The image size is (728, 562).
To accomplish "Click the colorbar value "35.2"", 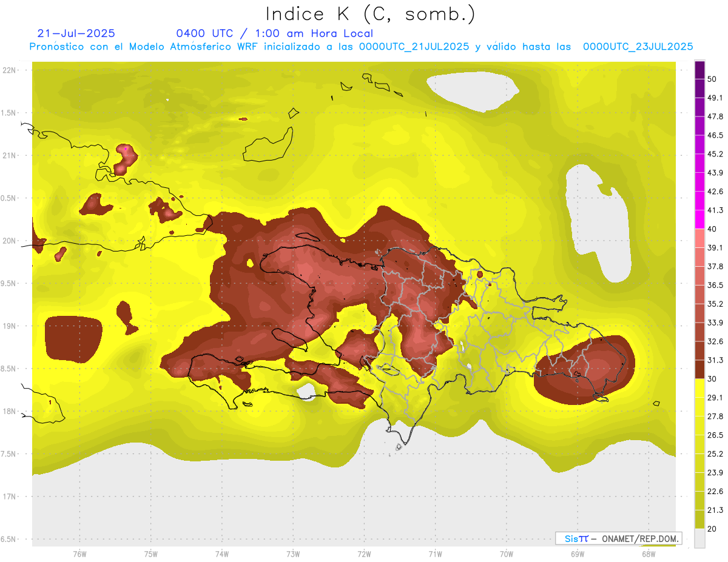I will pos(715,304).
